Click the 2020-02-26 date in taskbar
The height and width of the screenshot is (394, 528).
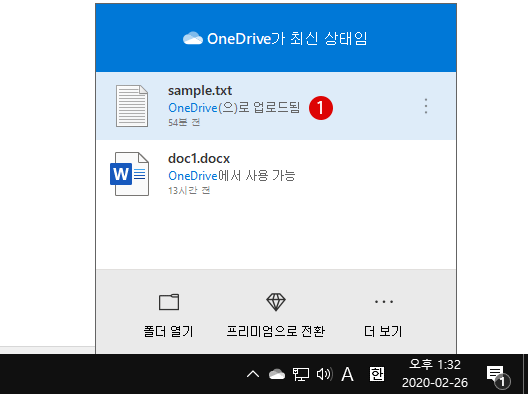(435, 383)
